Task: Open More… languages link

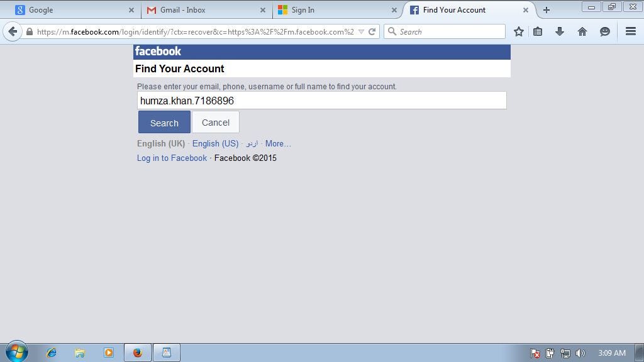Action: coord(278,144)
